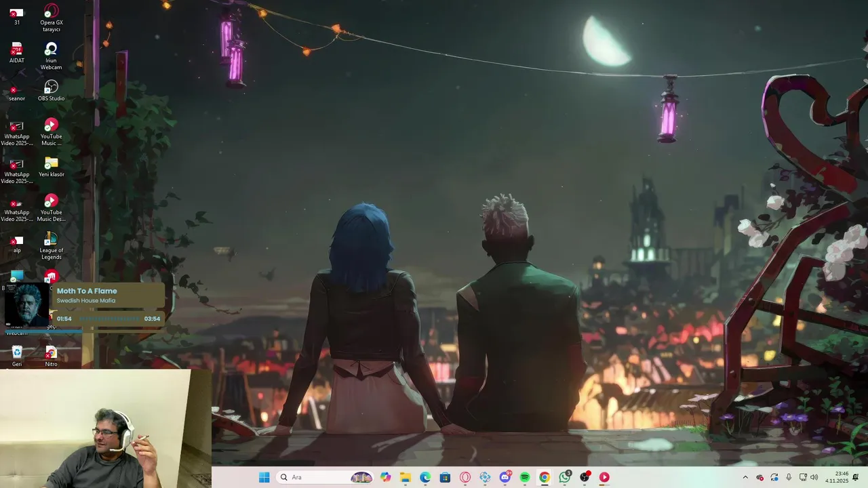Open File Explorer from the taskbar
868x488 pixels.
(x=406, y=477)
